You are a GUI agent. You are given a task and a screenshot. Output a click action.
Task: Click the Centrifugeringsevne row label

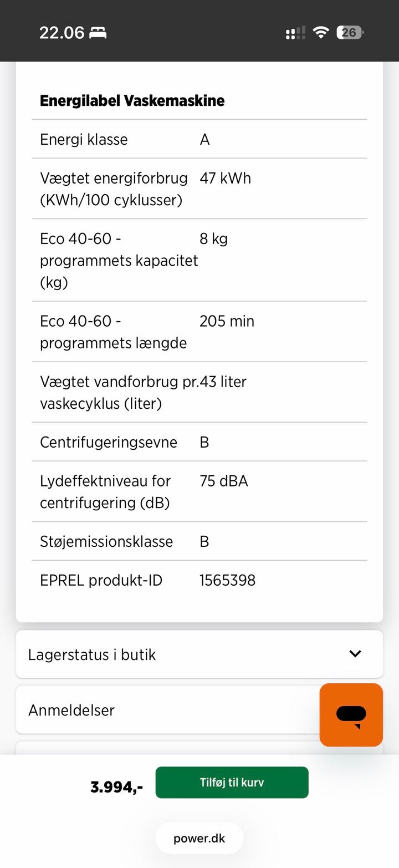coord(109,442)
